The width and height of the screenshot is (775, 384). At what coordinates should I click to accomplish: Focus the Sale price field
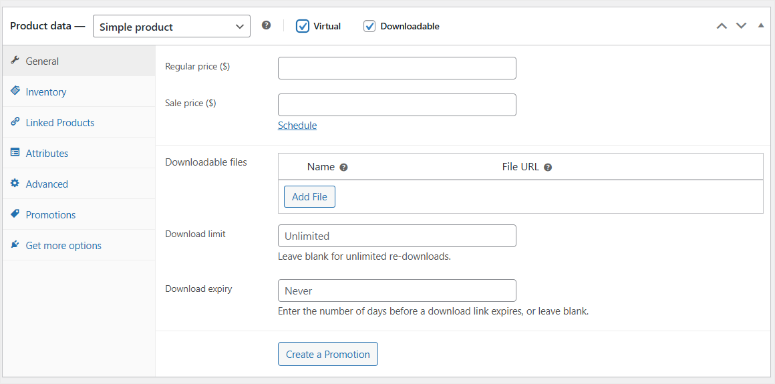pyautogui.click(x=397, y=105)
